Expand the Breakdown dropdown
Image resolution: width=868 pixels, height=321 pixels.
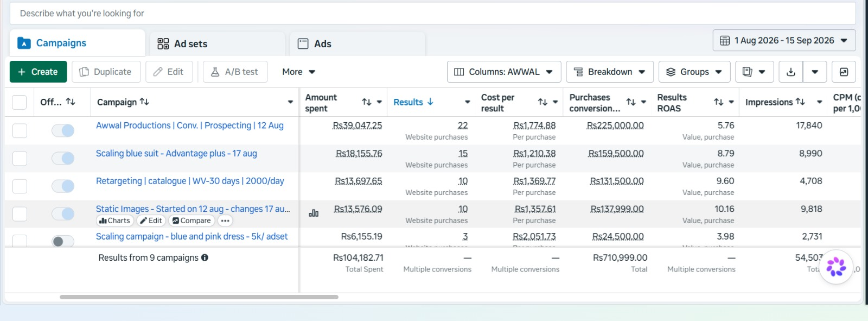(610, 72)
